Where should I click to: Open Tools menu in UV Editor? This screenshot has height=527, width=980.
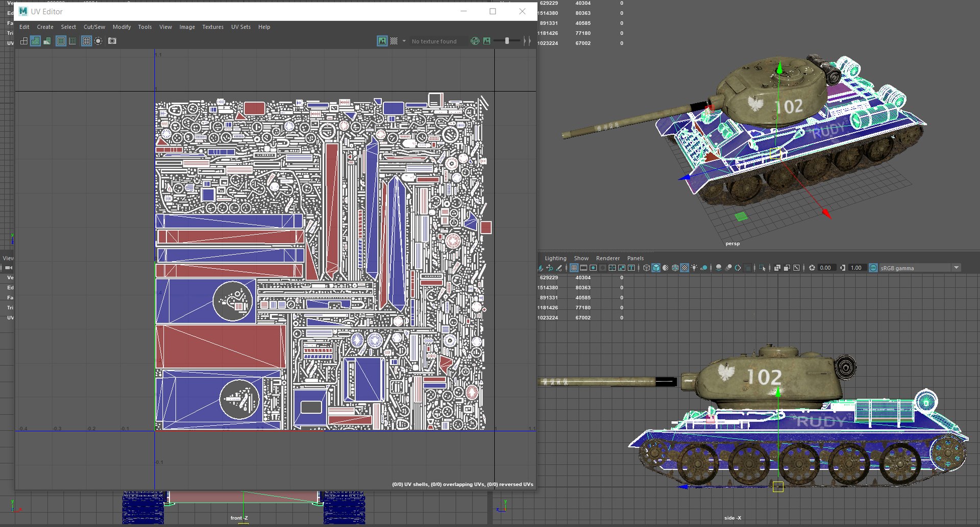pyautogui.click(x=145, y=27)
